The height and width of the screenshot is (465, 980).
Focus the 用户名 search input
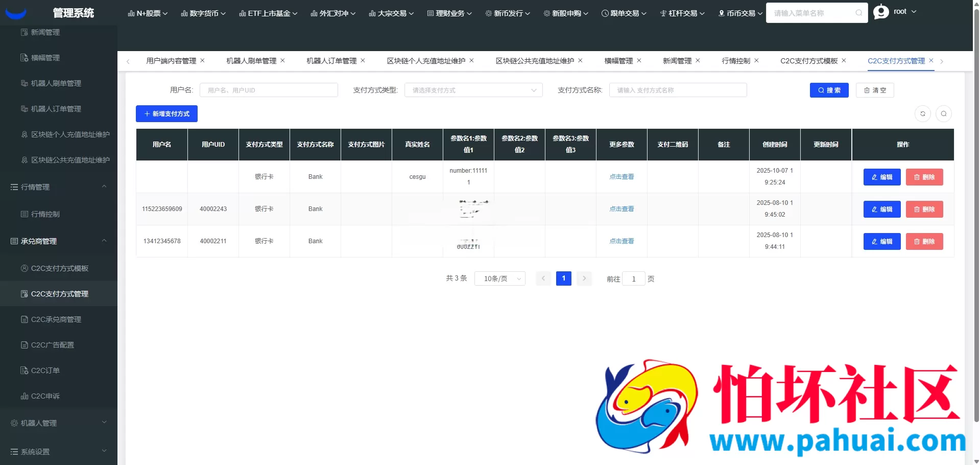pyautogui.click(x=269, y=90)
